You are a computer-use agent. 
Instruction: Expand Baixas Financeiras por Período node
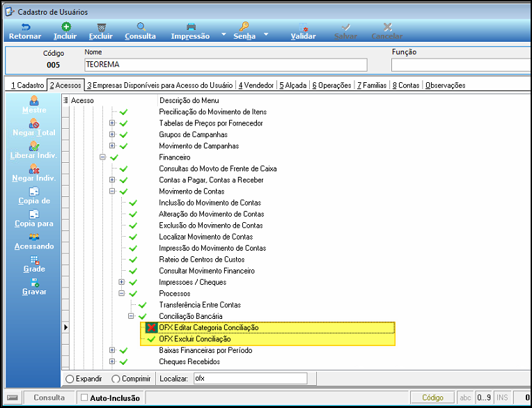pyautogui.click(x=112, y=350)
